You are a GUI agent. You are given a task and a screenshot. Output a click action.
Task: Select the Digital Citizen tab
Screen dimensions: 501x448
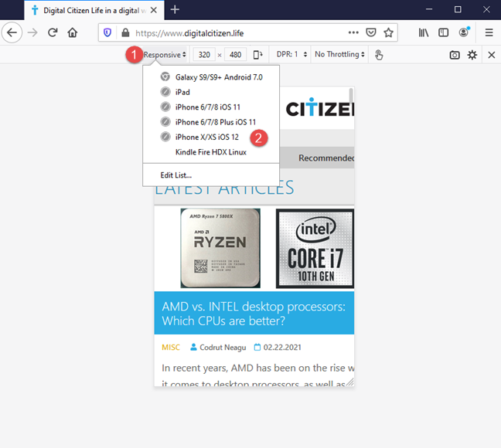pyautogui.click(x=94, y=10)
